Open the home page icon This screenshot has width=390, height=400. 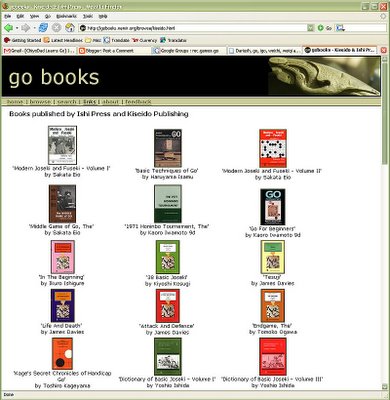(70, 28)
